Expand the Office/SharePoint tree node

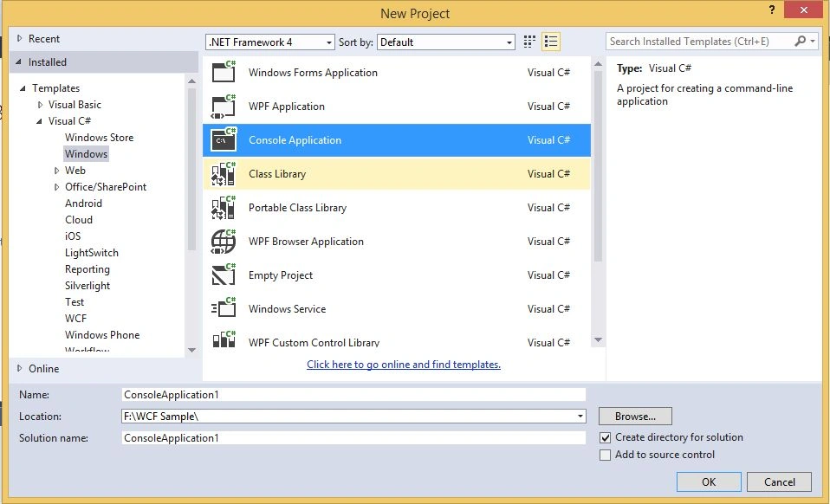pos(56,187)
